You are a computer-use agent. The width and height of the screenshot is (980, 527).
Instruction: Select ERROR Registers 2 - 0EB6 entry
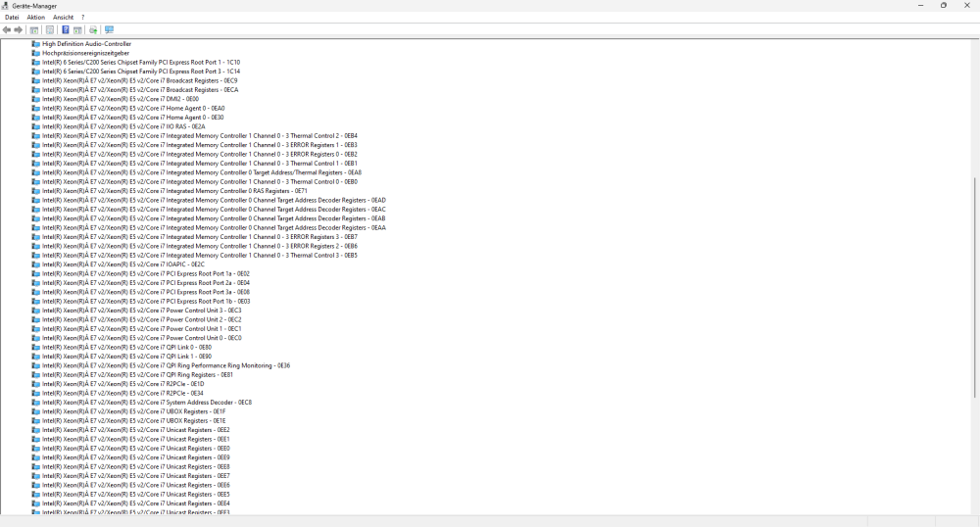200,246
